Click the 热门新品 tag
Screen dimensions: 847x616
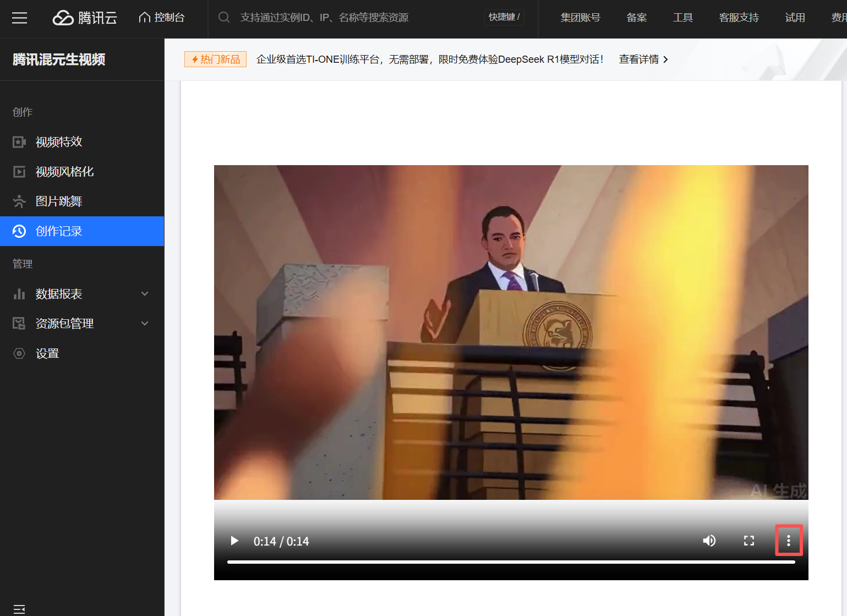pos(215,59)
